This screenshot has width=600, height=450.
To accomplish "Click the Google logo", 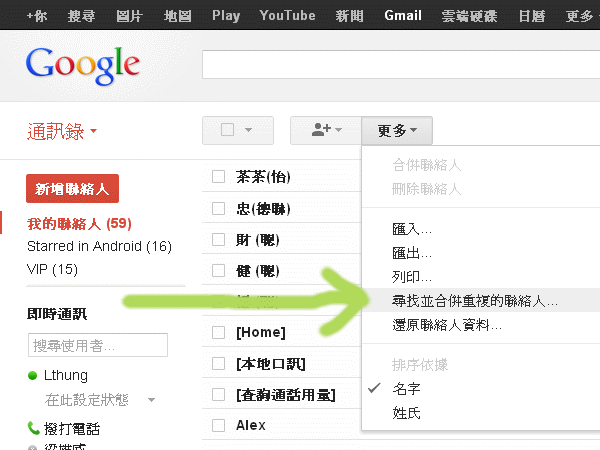I will click(x=83, y=66).
